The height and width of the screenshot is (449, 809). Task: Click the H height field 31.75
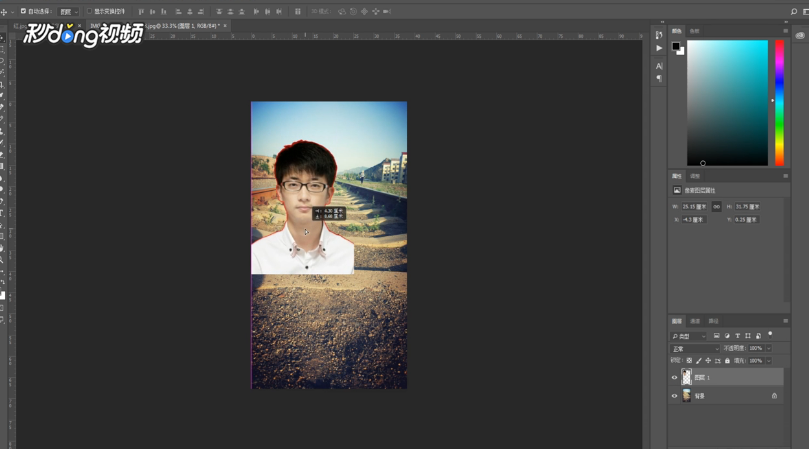coord(747,206)
